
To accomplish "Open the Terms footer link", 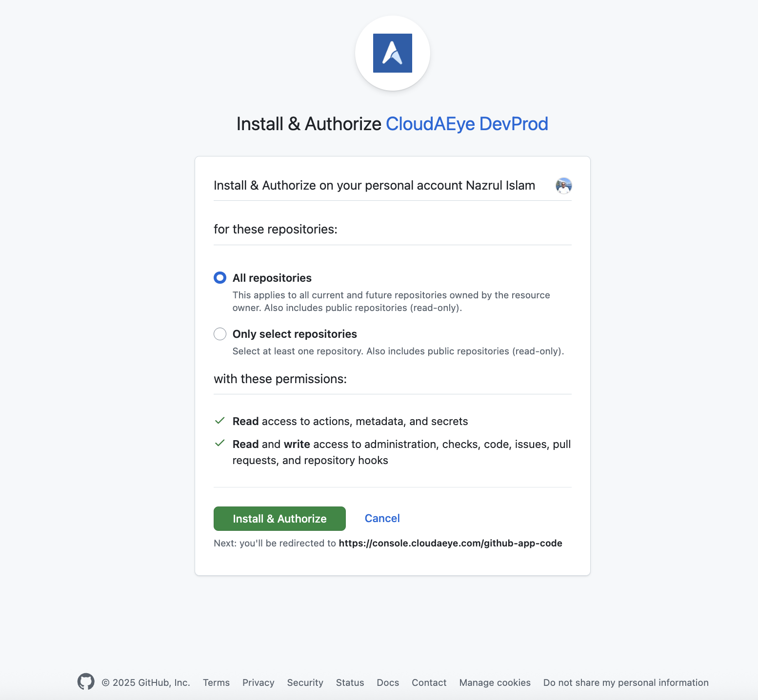I will (x=216, y=682).
